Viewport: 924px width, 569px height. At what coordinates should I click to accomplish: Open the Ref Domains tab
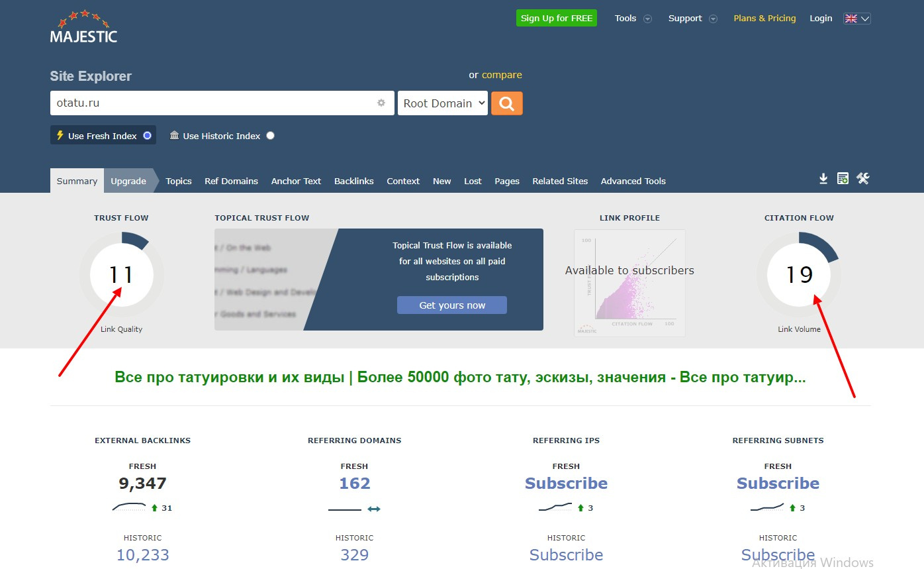point(231,181)
